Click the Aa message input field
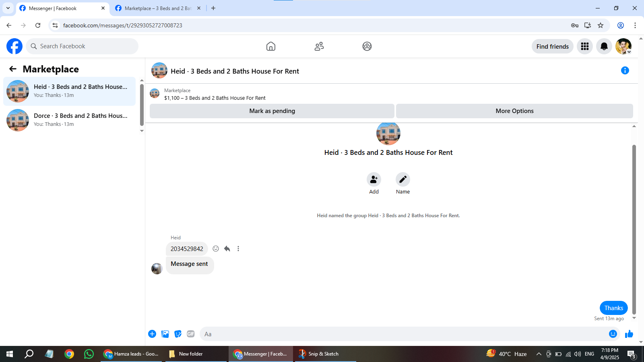 click(405, 334)
